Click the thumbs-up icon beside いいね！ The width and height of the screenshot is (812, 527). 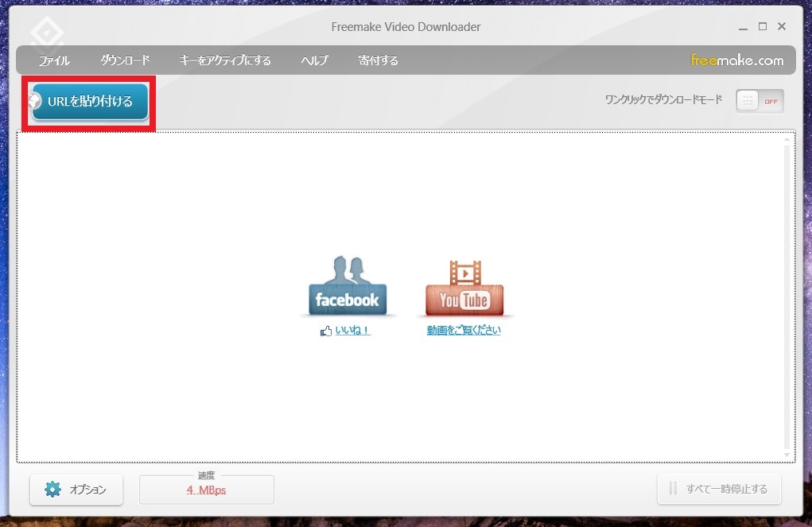pyautogui.click(x=326, y=331)
